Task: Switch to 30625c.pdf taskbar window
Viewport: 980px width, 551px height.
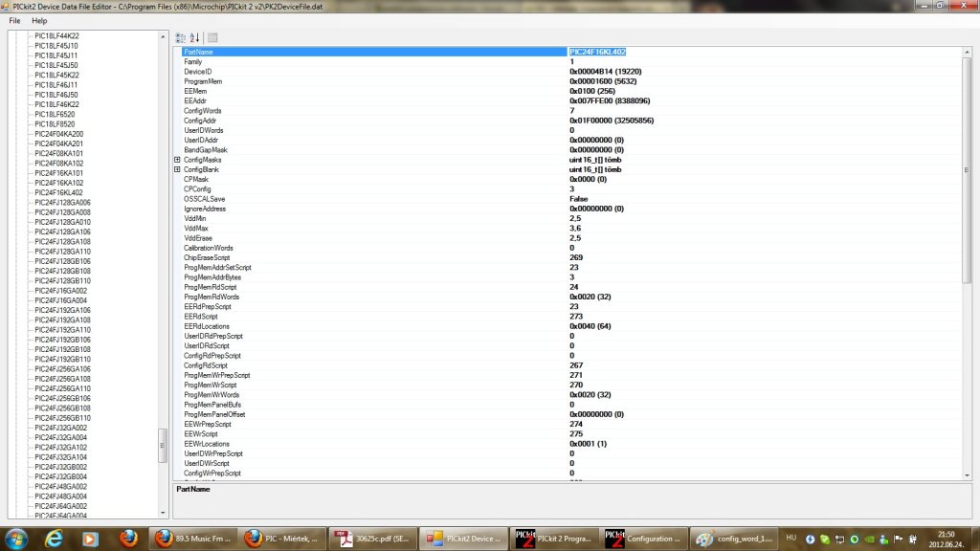Action: 372,539
